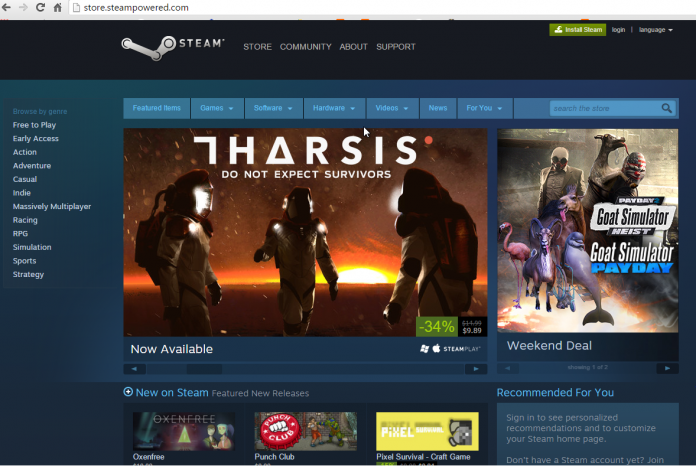The width and height of the screenshot is (696, 466).
Task: Click the Windows platform icon
Action: [424, 349]
